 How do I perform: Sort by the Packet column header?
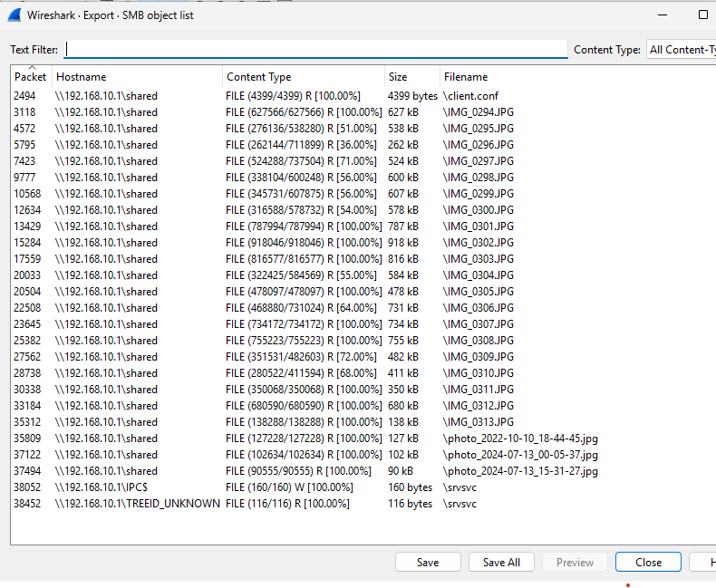[x=30, y=77]
